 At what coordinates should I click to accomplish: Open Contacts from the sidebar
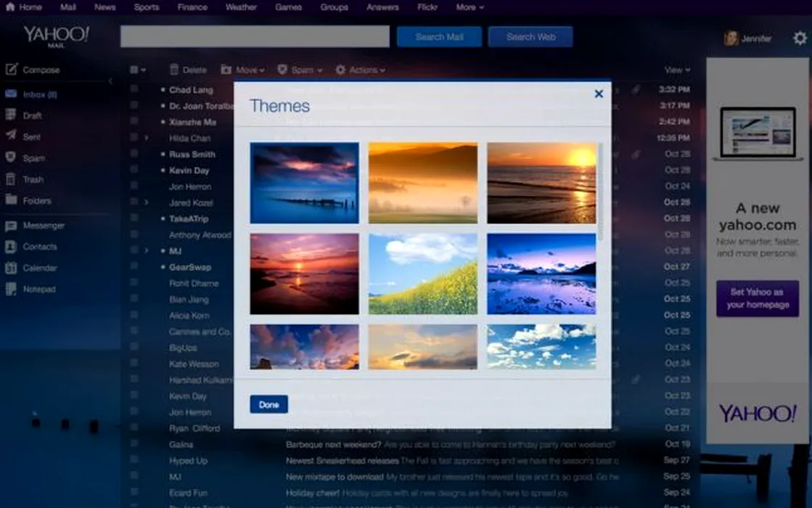coord(11,247)
